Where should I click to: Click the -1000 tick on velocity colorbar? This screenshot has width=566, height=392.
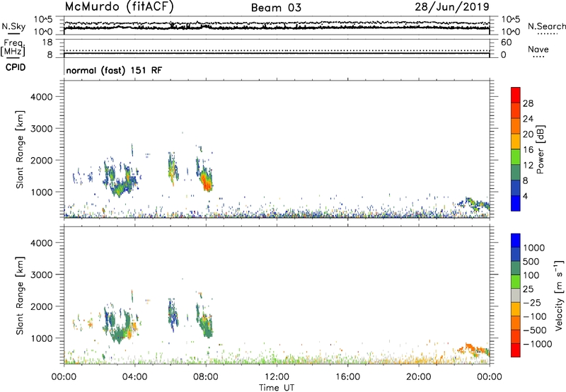pos(537,344)
